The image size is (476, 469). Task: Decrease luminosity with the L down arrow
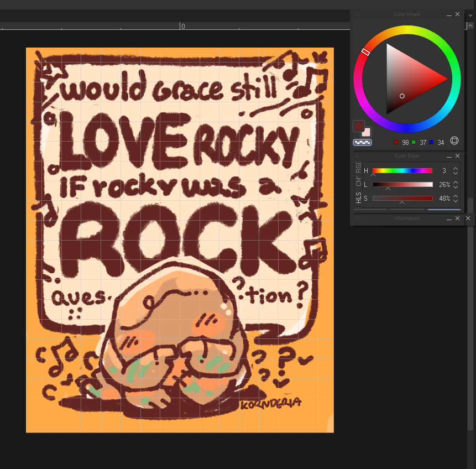[x=456, y=186]
